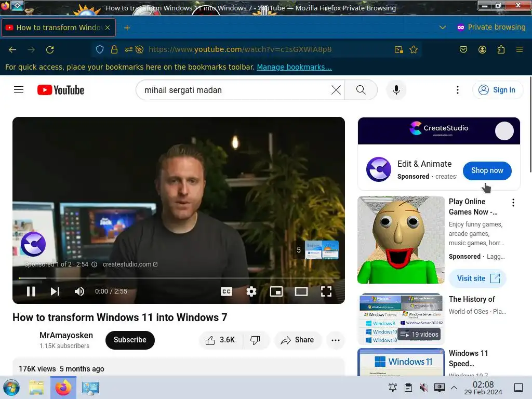Toggle closed captions with the CC button
The height and width of the screenshot is (399, 532).
click(x=227, y=291)
